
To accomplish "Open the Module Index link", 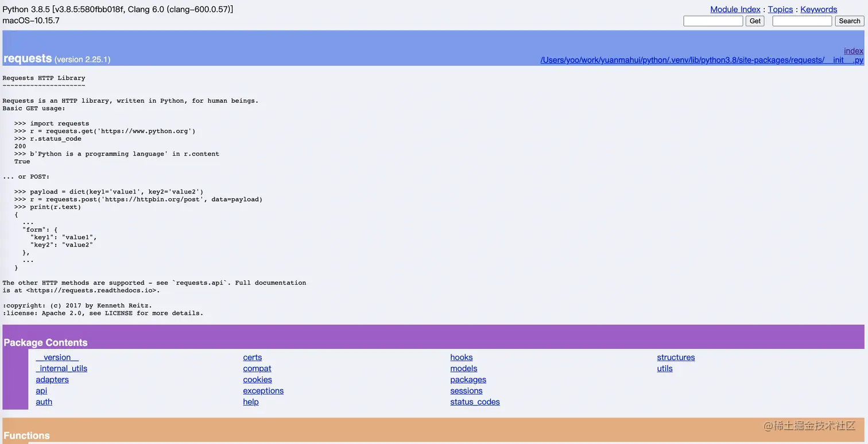I will pyautogui.click(x=735, y=9).
